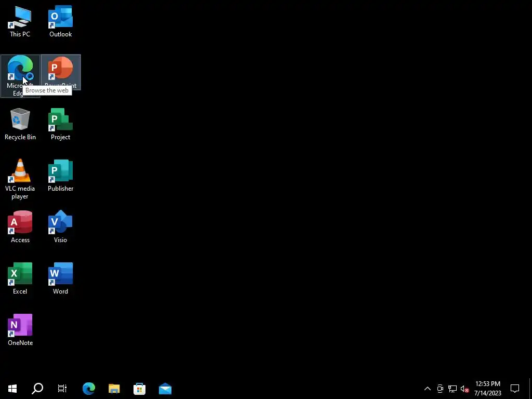Select the Recycle Bin icon
Screen dimensions: 532x399
20,124
